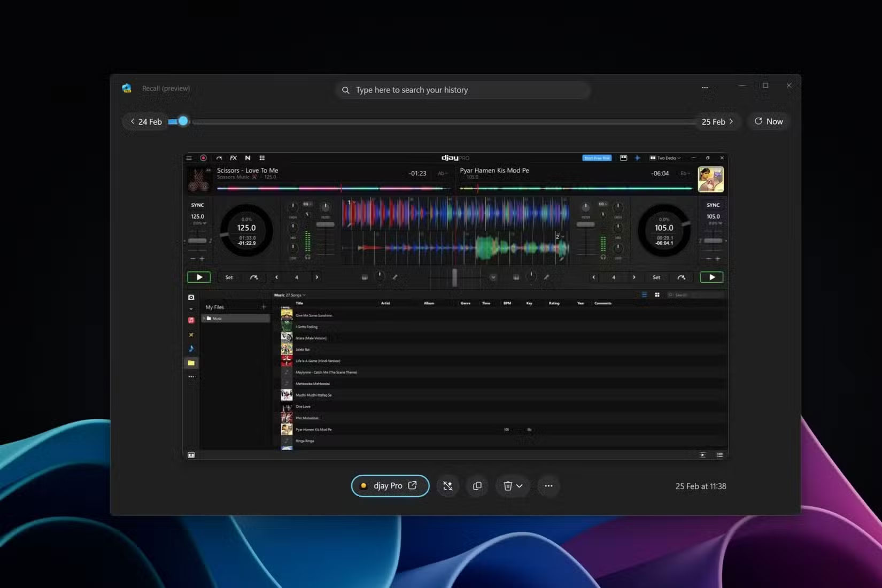Copy the snapshot with the copy icon
Screen dimensions: 882x588
click(477, 486)
